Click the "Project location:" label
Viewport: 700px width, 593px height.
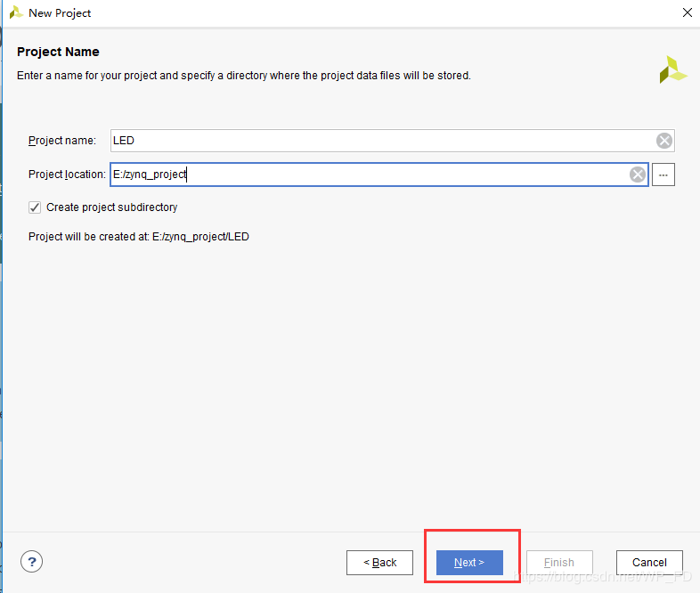coord(67,175)
